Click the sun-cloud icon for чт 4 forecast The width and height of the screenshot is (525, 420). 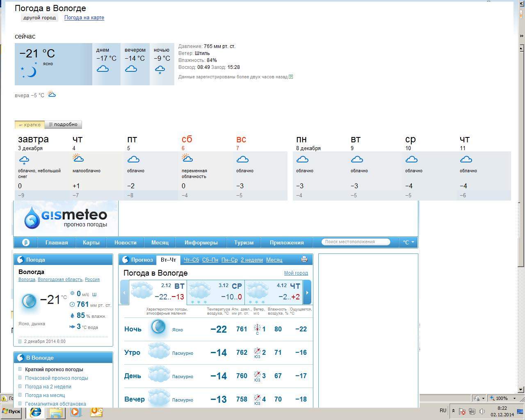[78, 158]
